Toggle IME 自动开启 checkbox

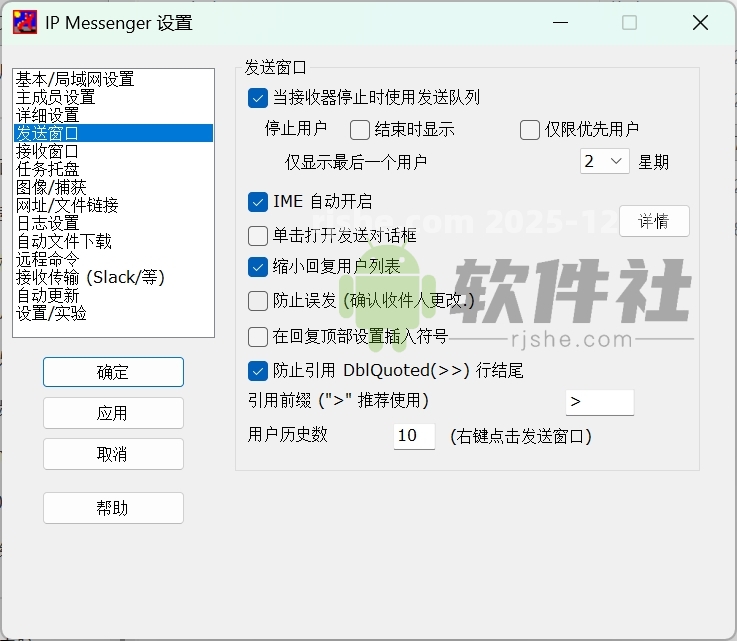(x=258, y=202)
